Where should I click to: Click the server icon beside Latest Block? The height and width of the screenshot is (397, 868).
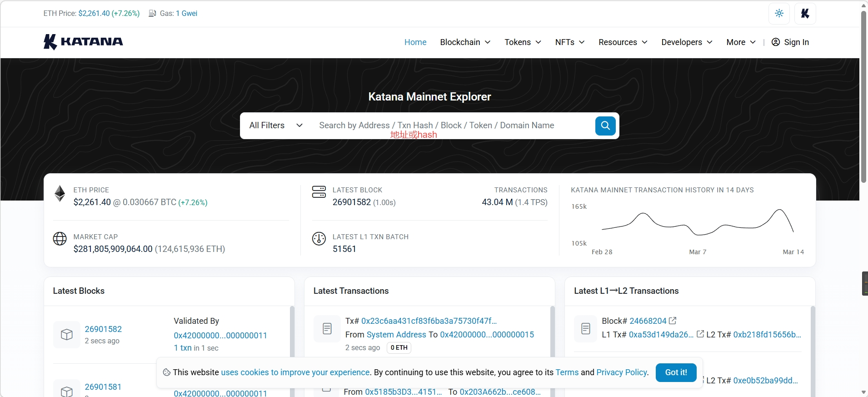[319, 192]
